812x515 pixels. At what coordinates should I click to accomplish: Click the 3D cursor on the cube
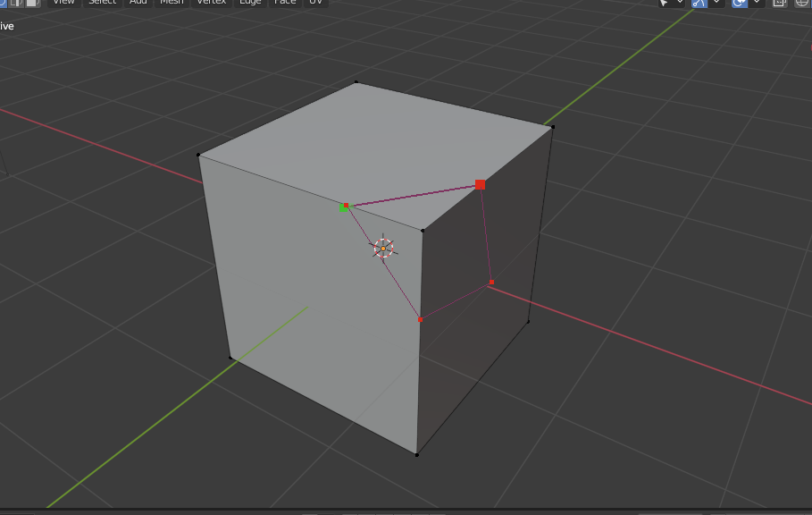[x=383, y=249]
